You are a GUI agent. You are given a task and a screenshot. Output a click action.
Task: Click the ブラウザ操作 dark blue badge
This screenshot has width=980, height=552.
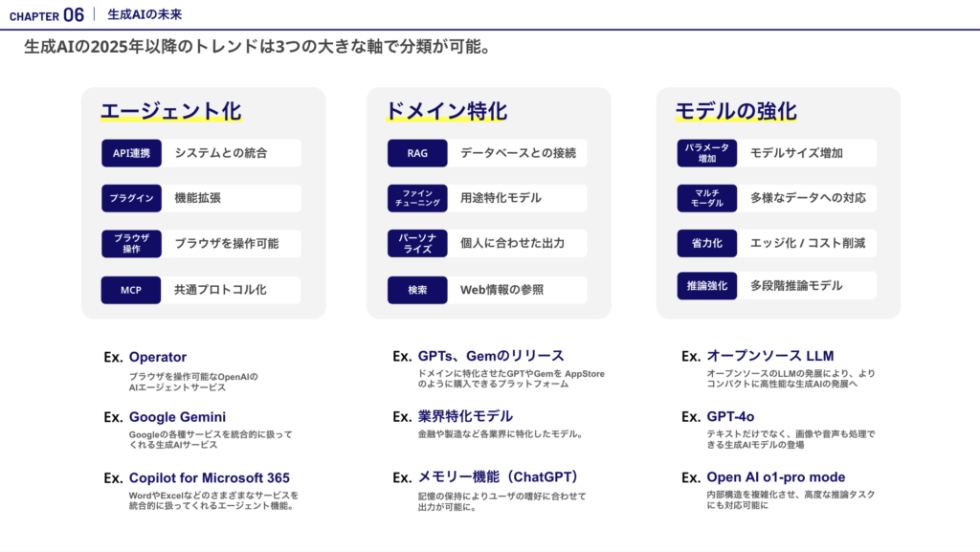click(131, 244)
